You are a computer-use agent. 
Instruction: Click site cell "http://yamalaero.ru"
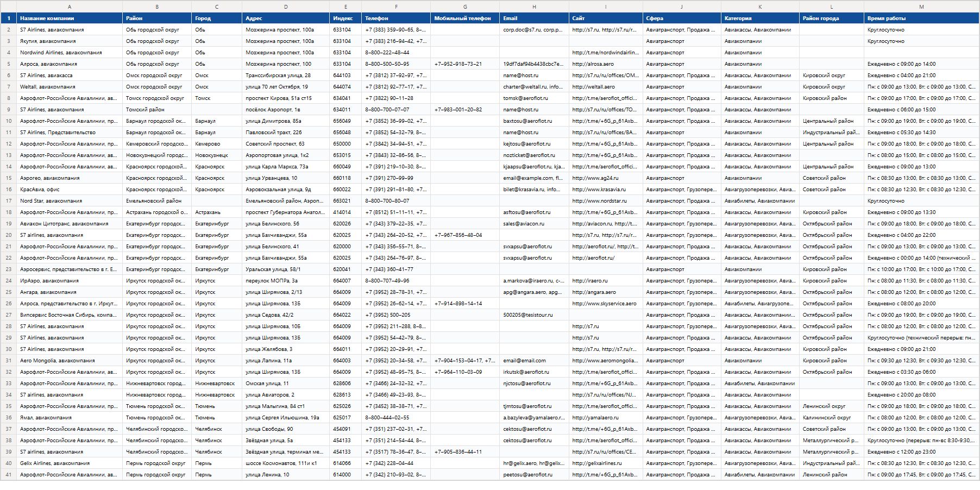606,418
